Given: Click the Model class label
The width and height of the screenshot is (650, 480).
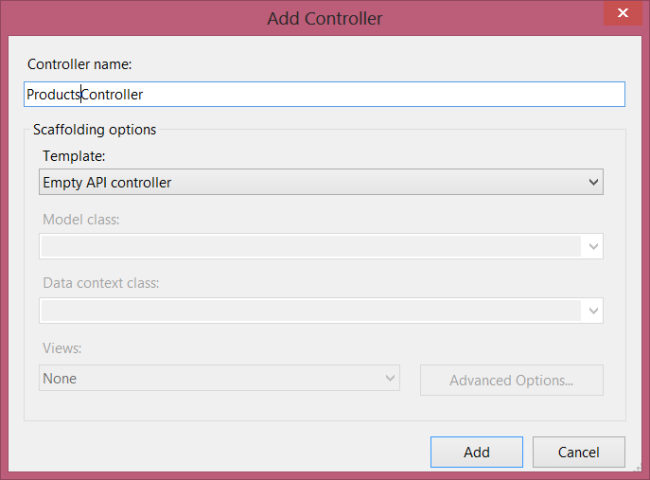Looking at the screenshot, I should pyautogui.click(x=81, y=219).
